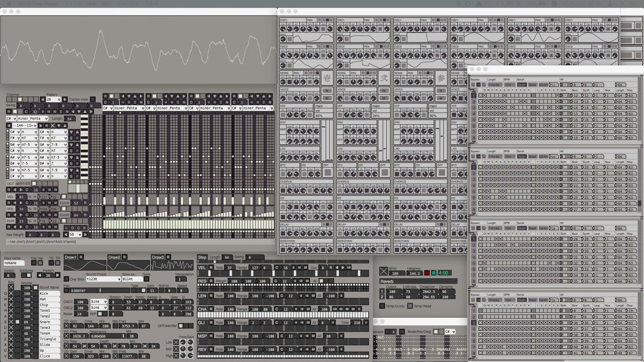Click R in the Step panel MSP row
This screenshot has width=644, height=362.
pyautogui.click(x=211, y=336)
